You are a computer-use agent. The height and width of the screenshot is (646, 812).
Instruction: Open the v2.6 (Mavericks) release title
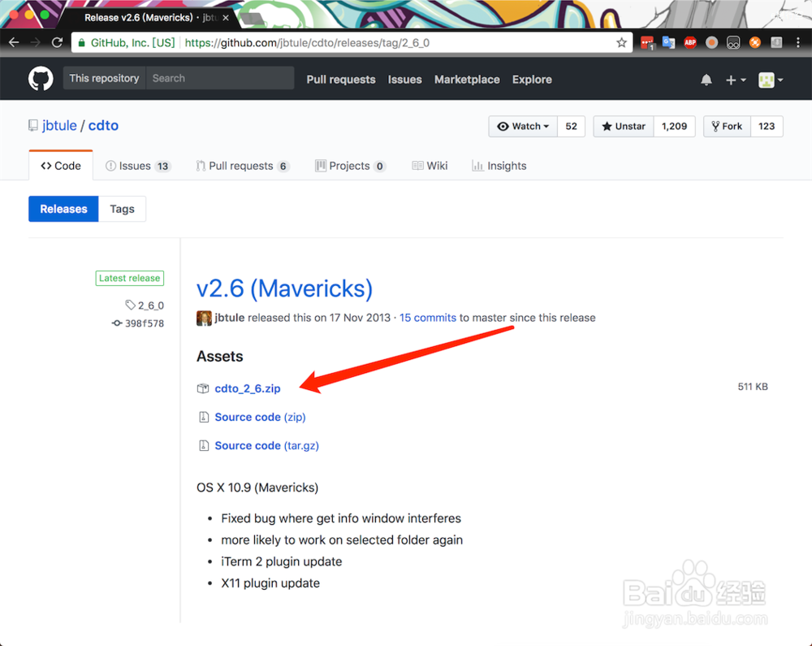284,288
